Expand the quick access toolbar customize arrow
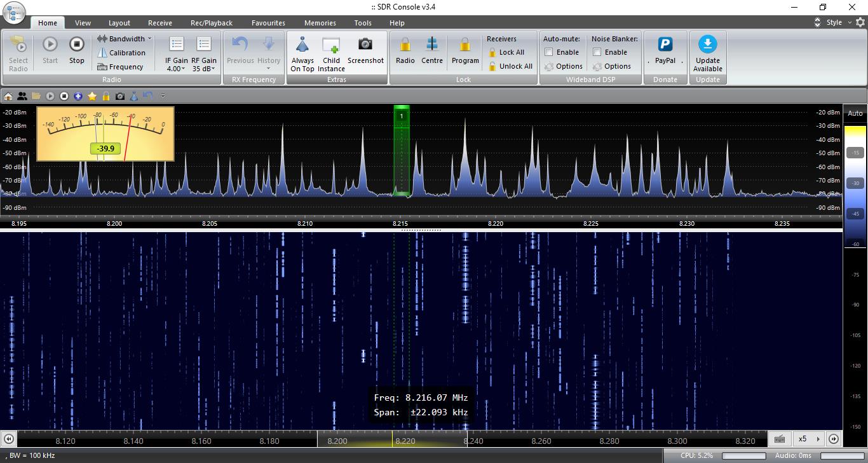Viewport: 868px width, 463px height. [163, 96]
